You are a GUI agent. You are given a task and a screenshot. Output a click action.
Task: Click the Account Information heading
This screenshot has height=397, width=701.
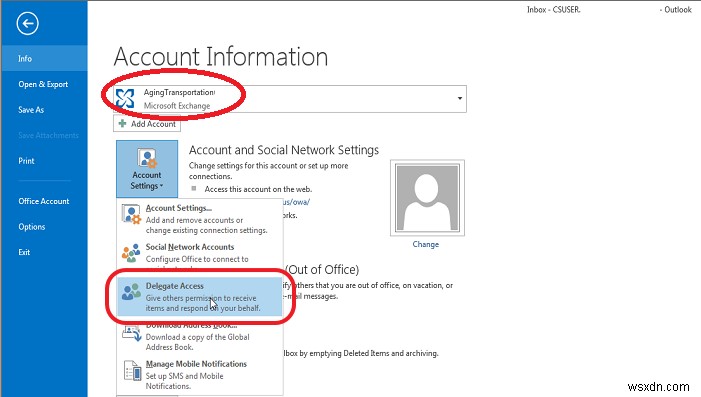[x=221, y=57]
